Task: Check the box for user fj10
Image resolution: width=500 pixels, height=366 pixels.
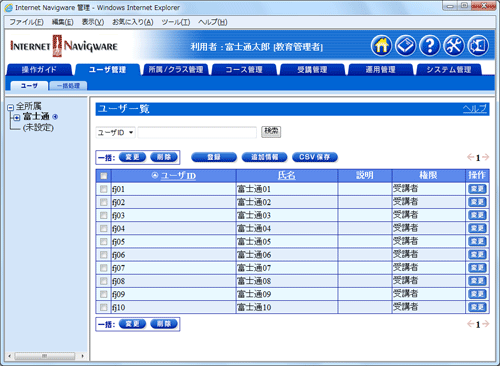Action: tap(104, 307)
